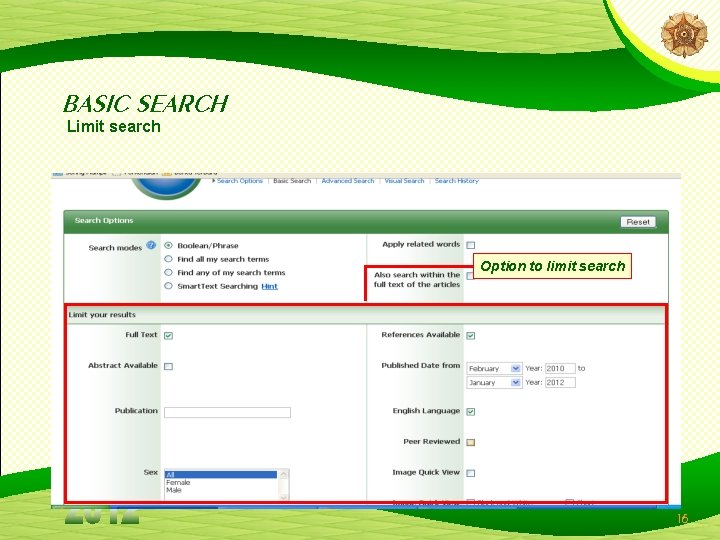
Task: Open the SmartText Searching Hint link
Action: pyautogui.click(x=270, y=286)
